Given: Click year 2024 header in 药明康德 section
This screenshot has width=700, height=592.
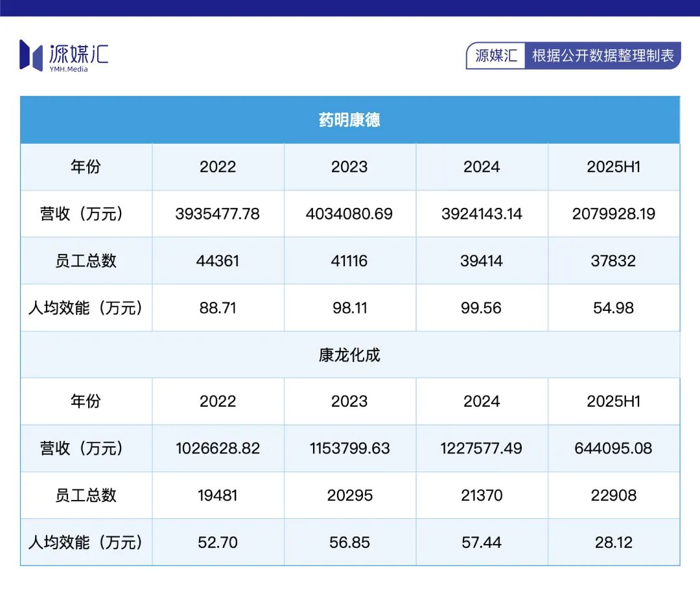Looking at the screenshot, I should [x=482, y=167].
